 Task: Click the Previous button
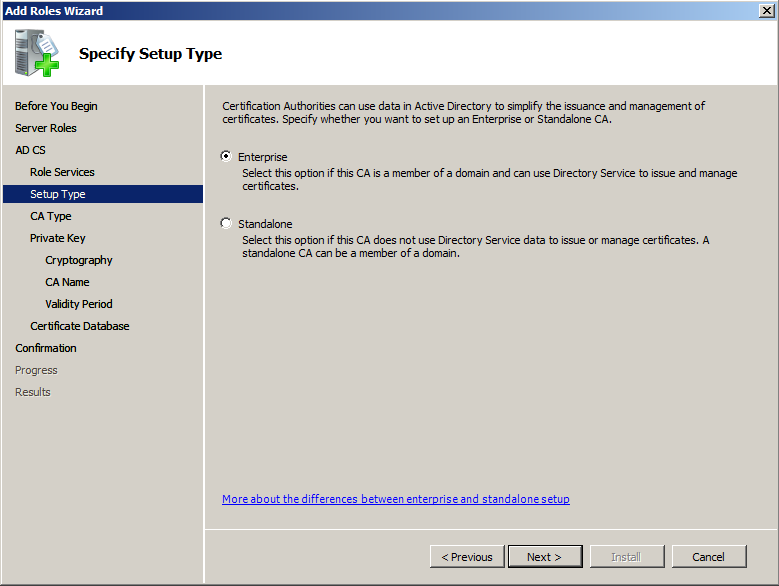(467, 557)
